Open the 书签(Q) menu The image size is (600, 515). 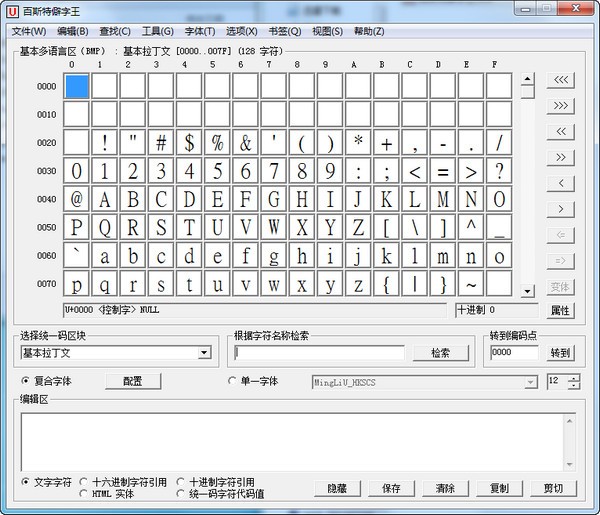coord(285,31)
